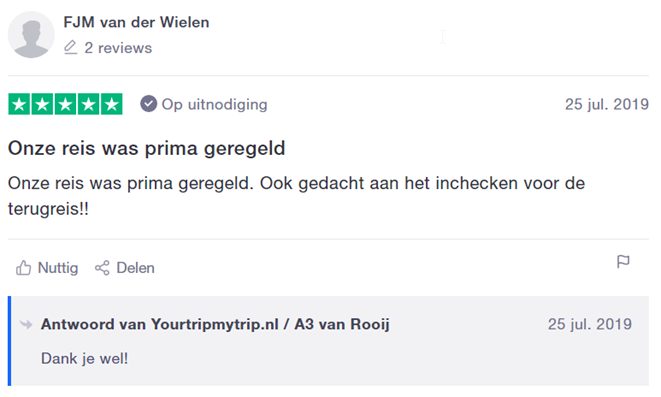Viewport: 661px width, 397px height.
Task: Click the fifth green rating star
Action: click(x=112, y=104)
